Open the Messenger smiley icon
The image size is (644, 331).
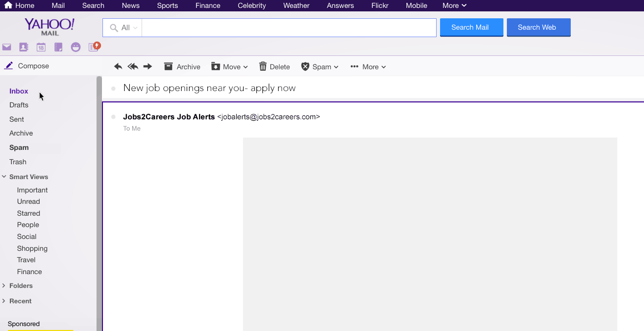tap(75, 47)
